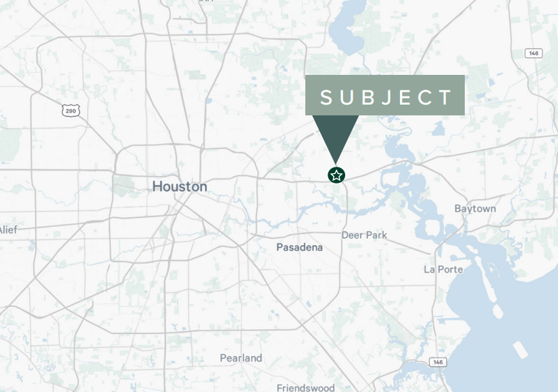This screenshot has height=392, width=558.
Task: Select the Friendswood city label
Action: pos(306,387)
